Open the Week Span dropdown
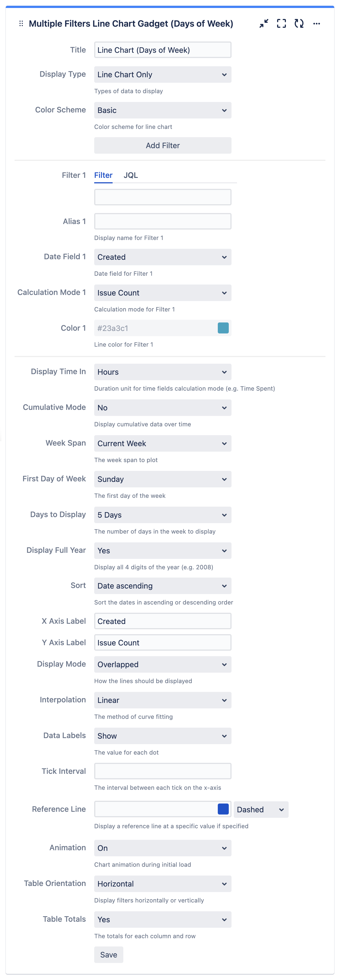The image size is (340, 980). (163, 444)
